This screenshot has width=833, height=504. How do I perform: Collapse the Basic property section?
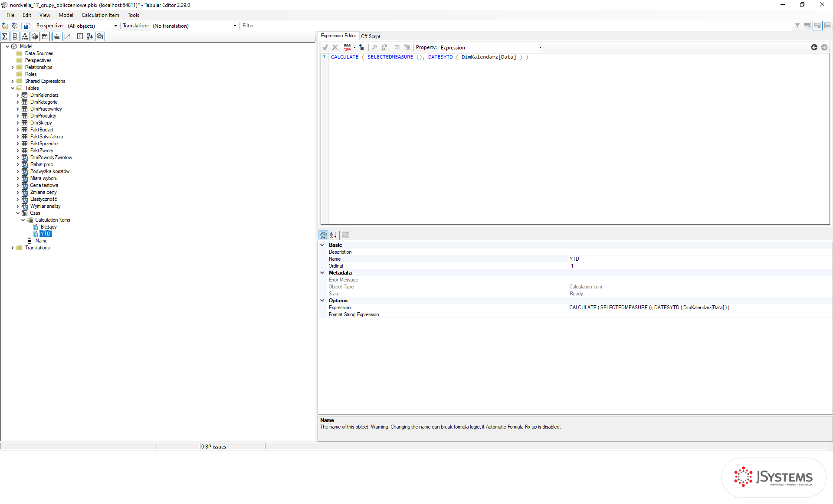(x=322, y=245)
